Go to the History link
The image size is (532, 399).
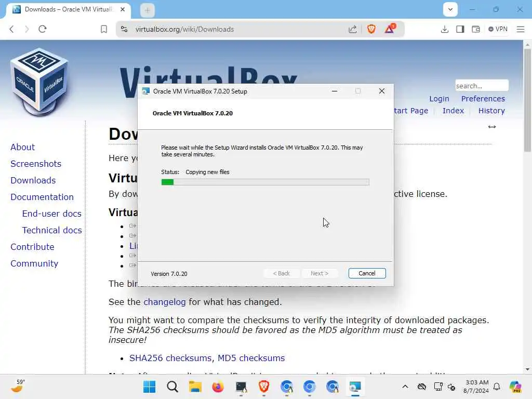491,111
